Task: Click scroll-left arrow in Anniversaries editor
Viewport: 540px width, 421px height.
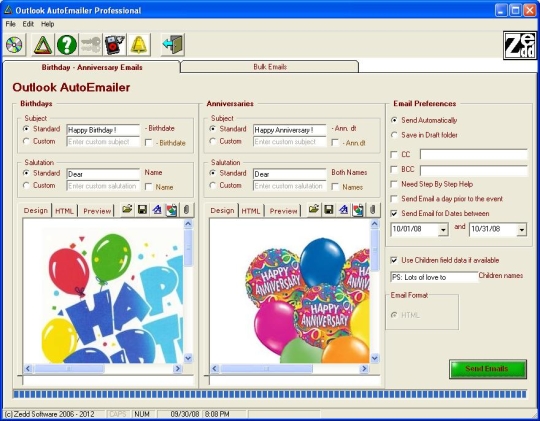Action: 215,369
